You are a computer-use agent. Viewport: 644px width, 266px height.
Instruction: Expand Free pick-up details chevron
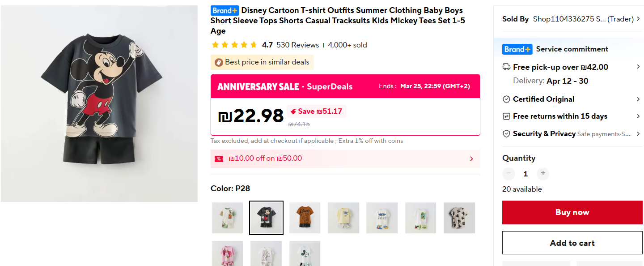click(x=638, y=67)
